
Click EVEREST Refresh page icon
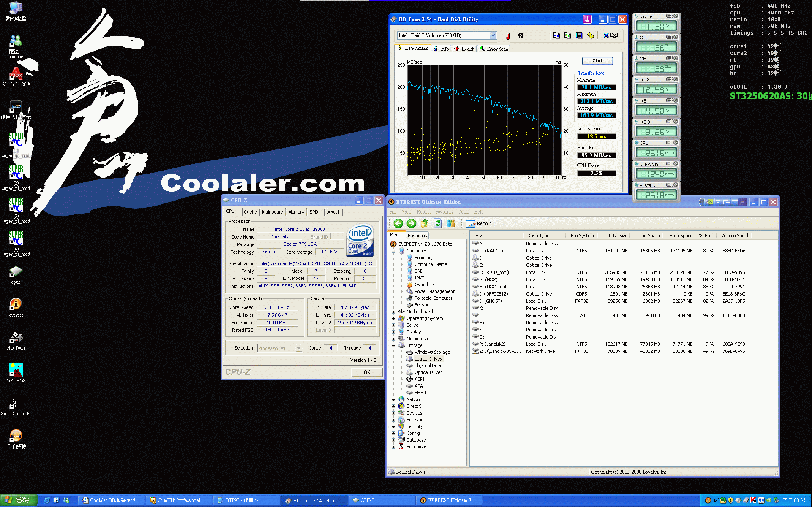click(438, 223)
